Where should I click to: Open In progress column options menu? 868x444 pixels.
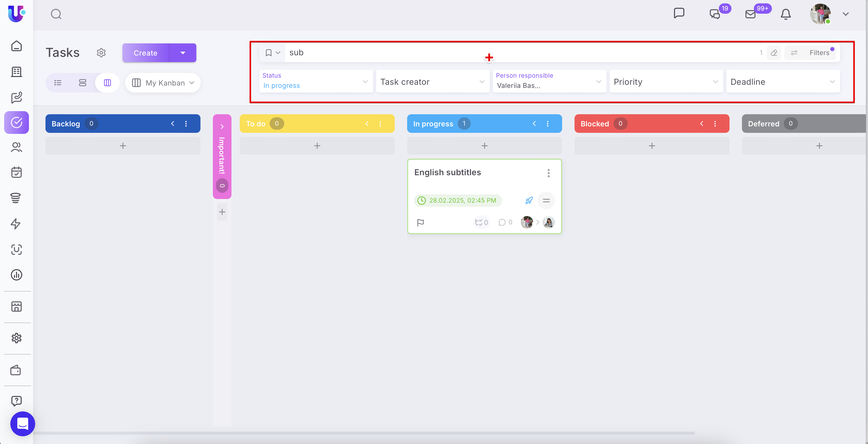[x=548, y=124]
